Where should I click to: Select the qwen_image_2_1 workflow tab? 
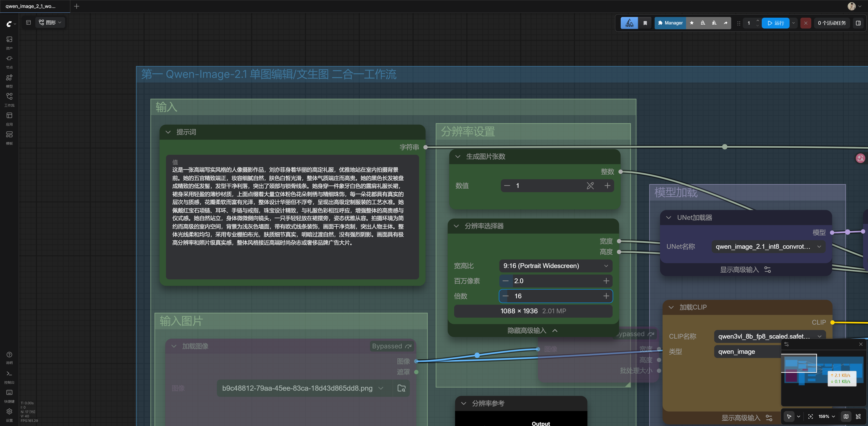31,6
